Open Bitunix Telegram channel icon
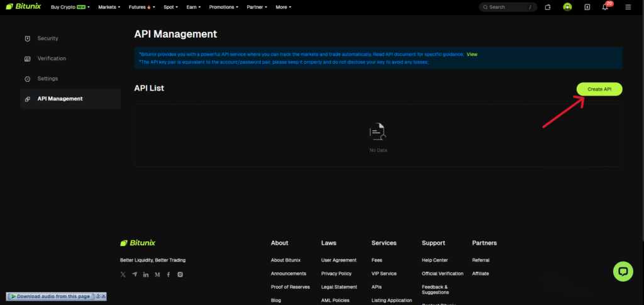 (x=135, y=275)
